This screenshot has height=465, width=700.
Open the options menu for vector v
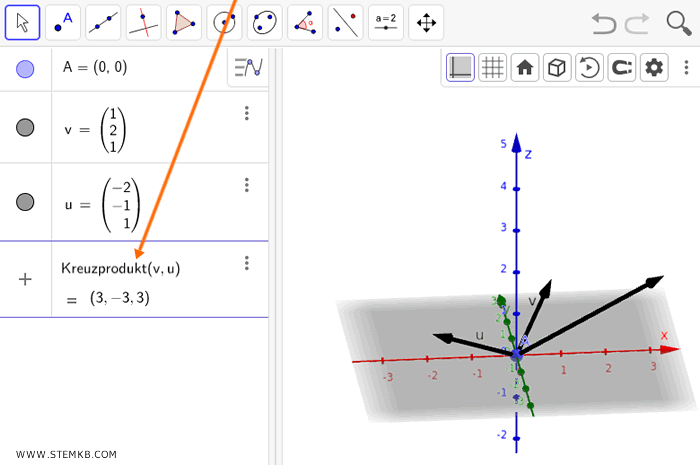pos(247,113)
